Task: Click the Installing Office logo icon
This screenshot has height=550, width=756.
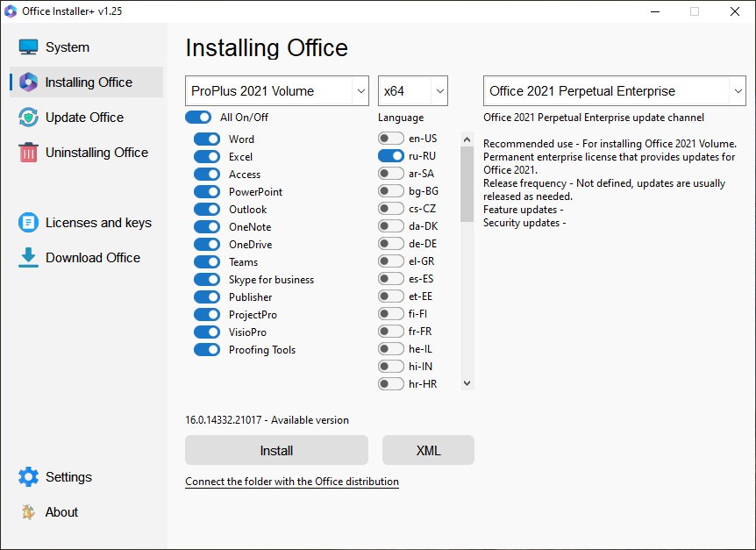Action: point(28,82)
